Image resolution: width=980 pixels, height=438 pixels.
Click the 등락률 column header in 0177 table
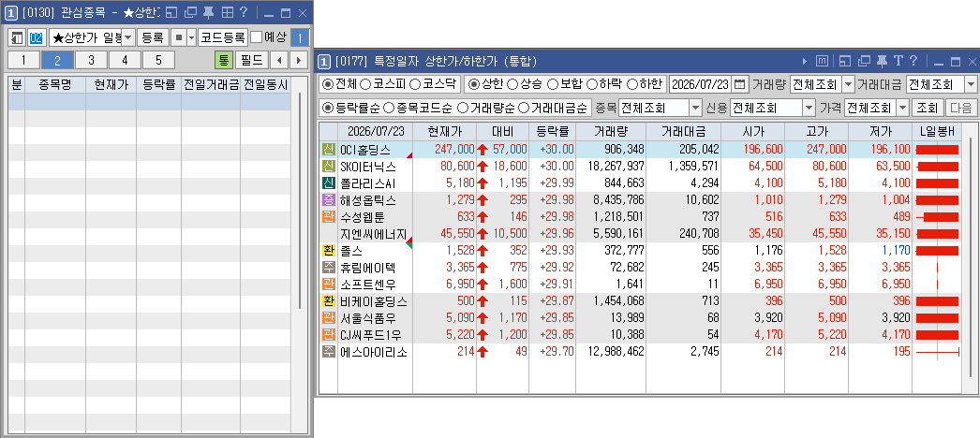(552, 132)
